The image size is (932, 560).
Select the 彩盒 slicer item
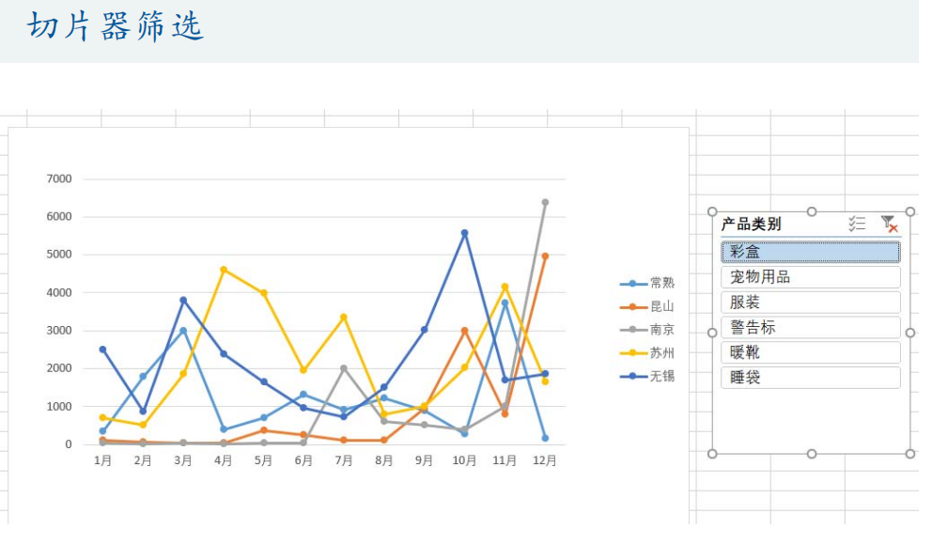pyautogui.click(x=810, y=252)
